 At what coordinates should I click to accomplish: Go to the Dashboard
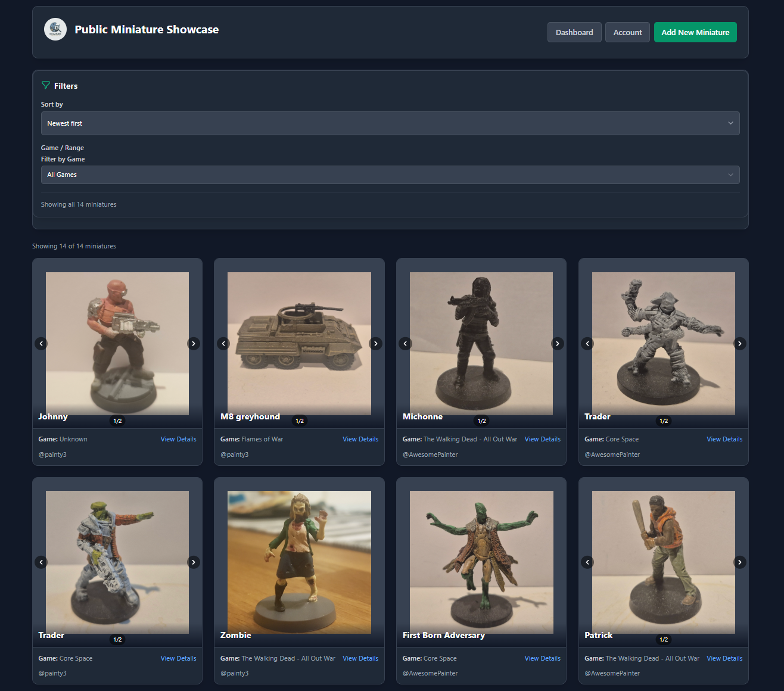(574, 32)
